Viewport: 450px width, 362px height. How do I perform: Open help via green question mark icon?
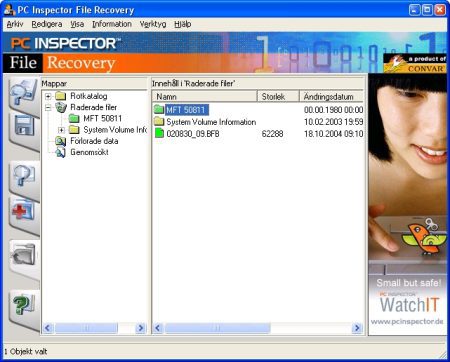(23, 304)
